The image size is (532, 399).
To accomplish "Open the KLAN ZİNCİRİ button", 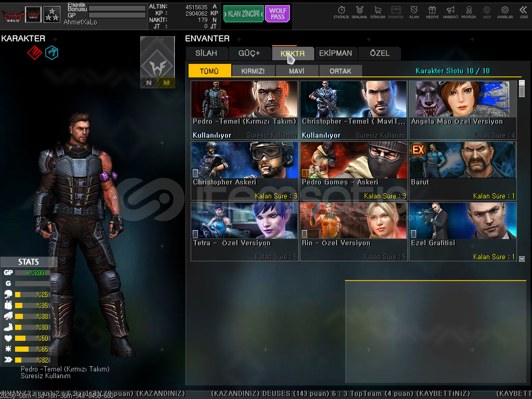I will [x=244, y=14].
